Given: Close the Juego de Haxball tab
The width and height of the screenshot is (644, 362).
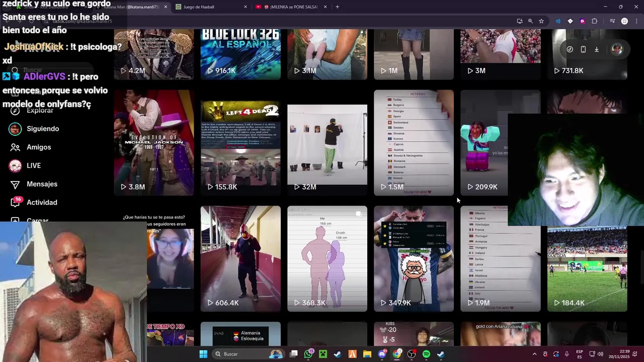Looking at the screenshot, I should pos(246,7).
